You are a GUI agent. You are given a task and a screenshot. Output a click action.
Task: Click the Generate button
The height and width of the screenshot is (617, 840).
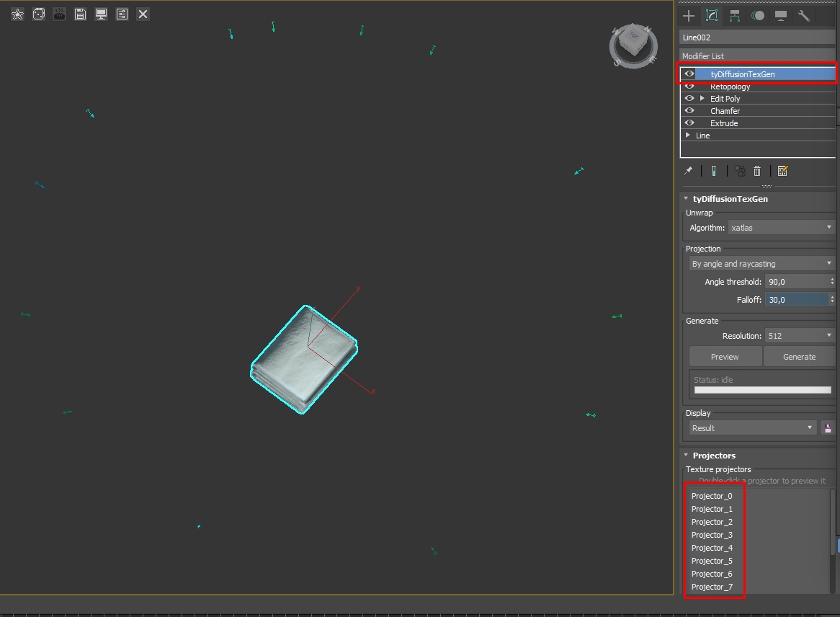click(799, 357)
